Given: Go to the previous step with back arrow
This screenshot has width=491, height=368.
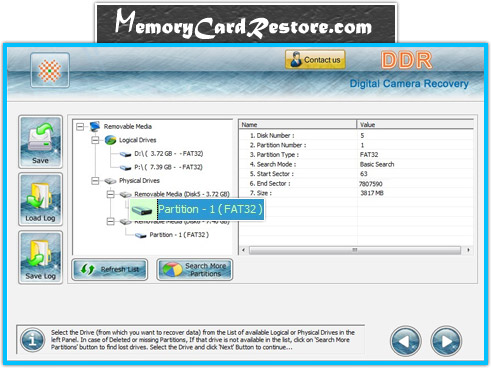Looking at the screenshot, I should pyautogui.click(x=405, y=341).
